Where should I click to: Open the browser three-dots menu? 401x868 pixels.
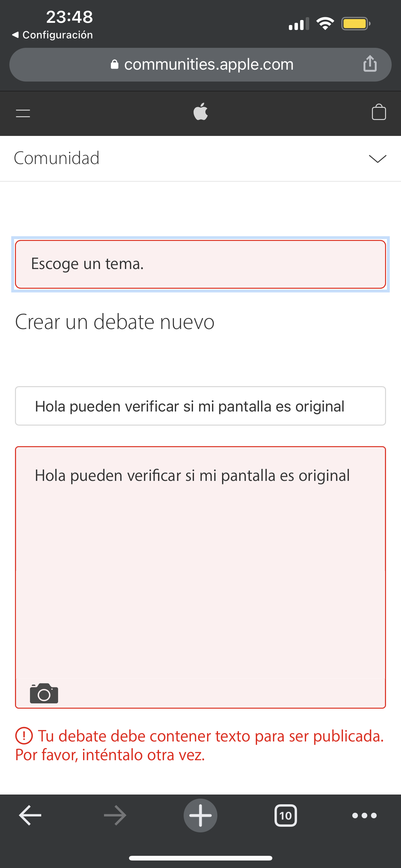click(x=364, y=816)
